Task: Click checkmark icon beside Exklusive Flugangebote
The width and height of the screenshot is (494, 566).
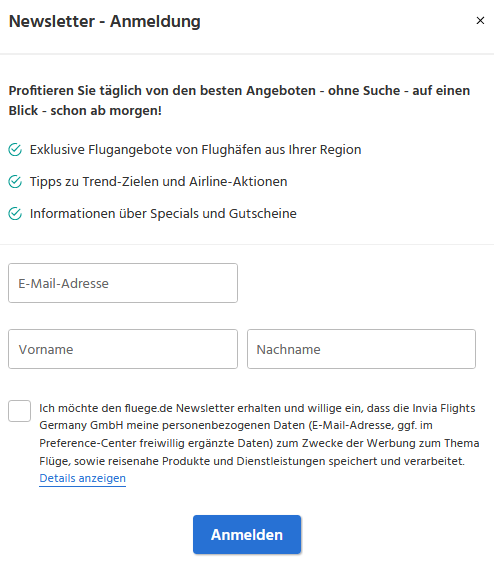Action: tap(15, 149)
